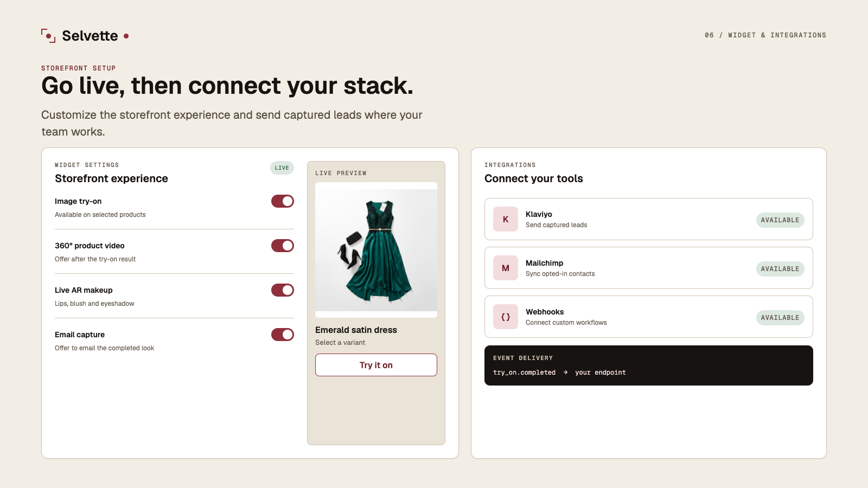Click the Widget & Integrations page label
Image resolution: width=868 pixels, height=488 pixels.
pyautogui.click(x=765, y=35)
